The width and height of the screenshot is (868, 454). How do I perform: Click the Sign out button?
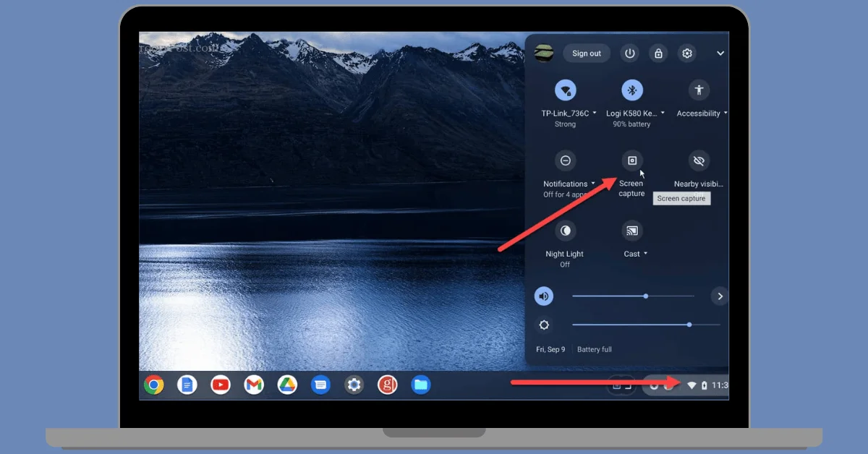tap(586, 53)
